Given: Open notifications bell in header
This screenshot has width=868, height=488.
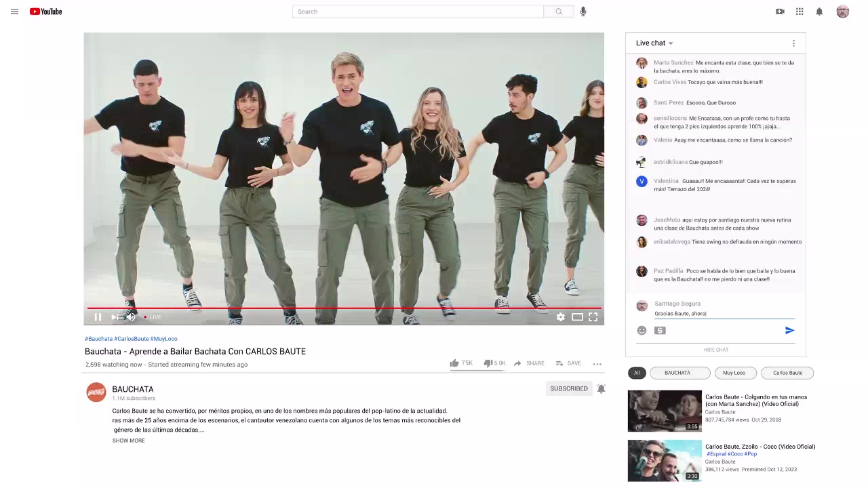Looking at the screenshot, I should point(819,12).
